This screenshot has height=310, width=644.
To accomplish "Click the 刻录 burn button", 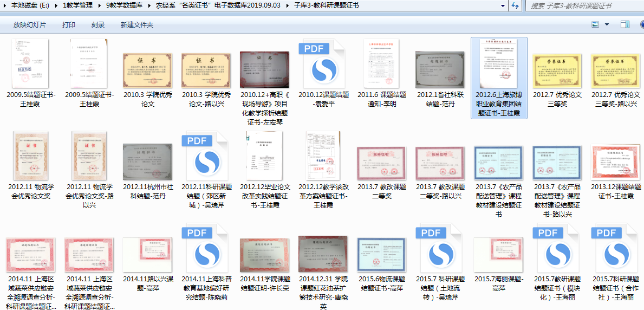I will click(x=98, y=25).
